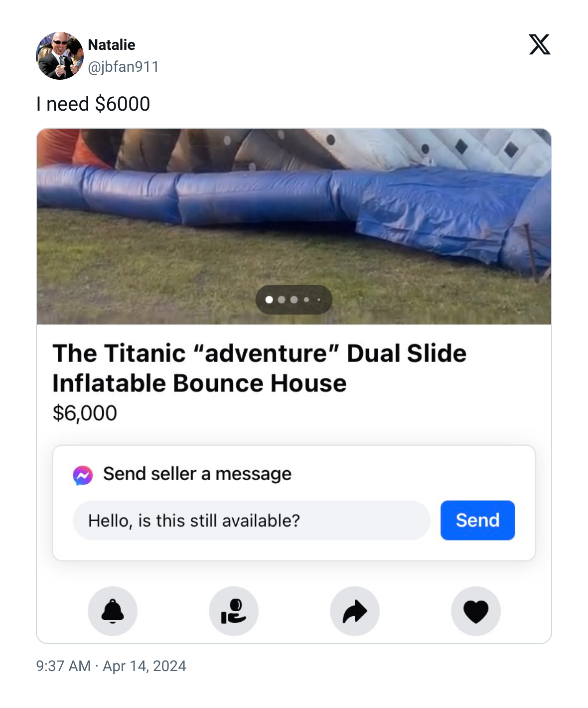The height and width of the screenshot is (708, 588).
Task: Open Natalie's profile avatar
Action: coord(60,56)
